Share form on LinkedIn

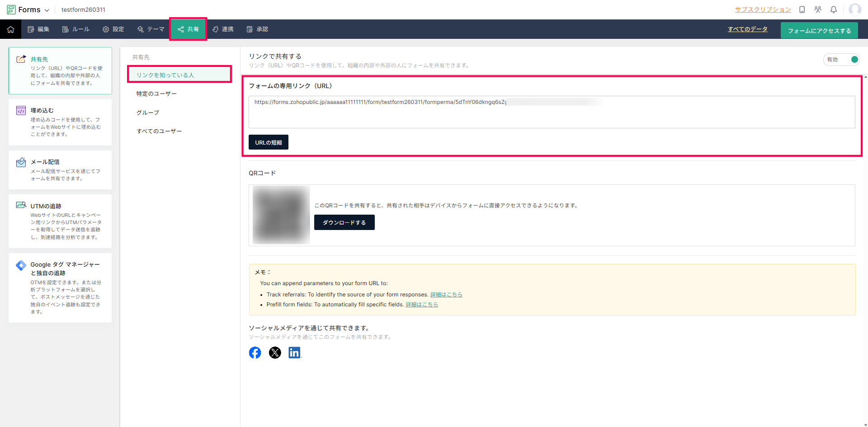point(294,353)
